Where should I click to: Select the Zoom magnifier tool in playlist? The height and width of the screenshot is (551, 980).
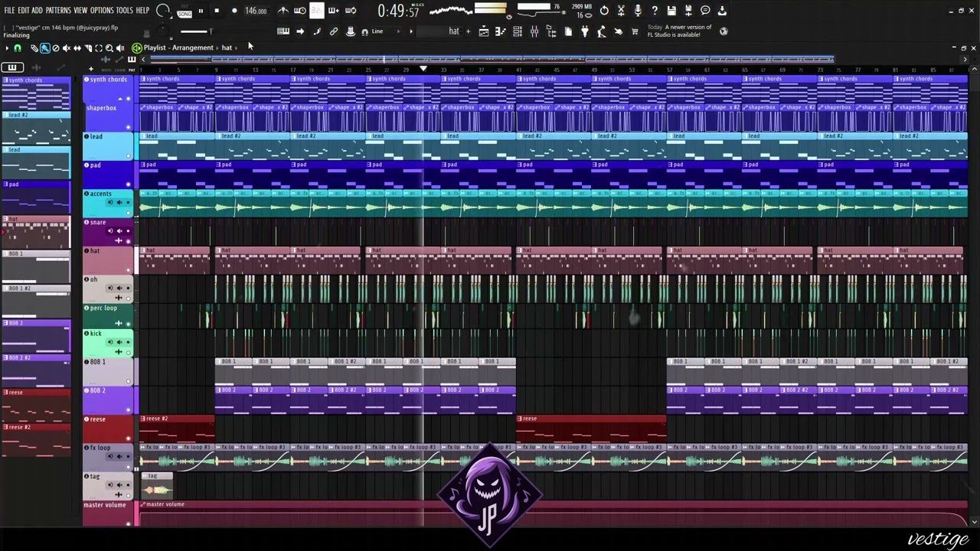(x=109, y=47)
